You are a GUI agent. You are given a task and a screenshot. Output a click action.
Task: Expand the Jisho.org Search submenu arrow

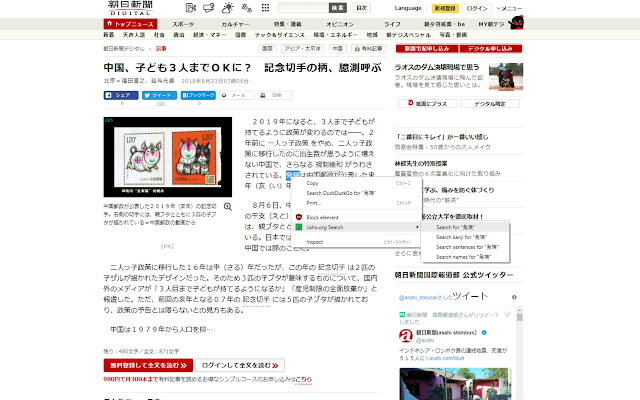[418, 227]
